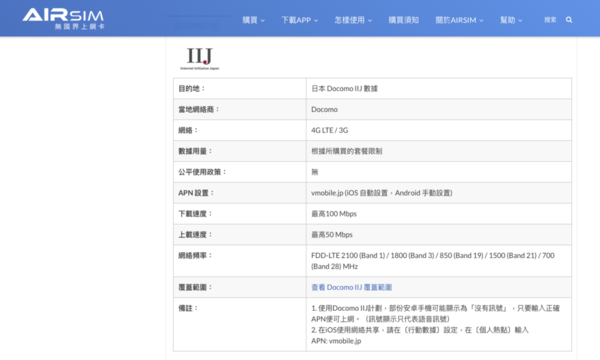
Task: Click the 根據所購買的套餐限制 text
Action: coord(347,151)
